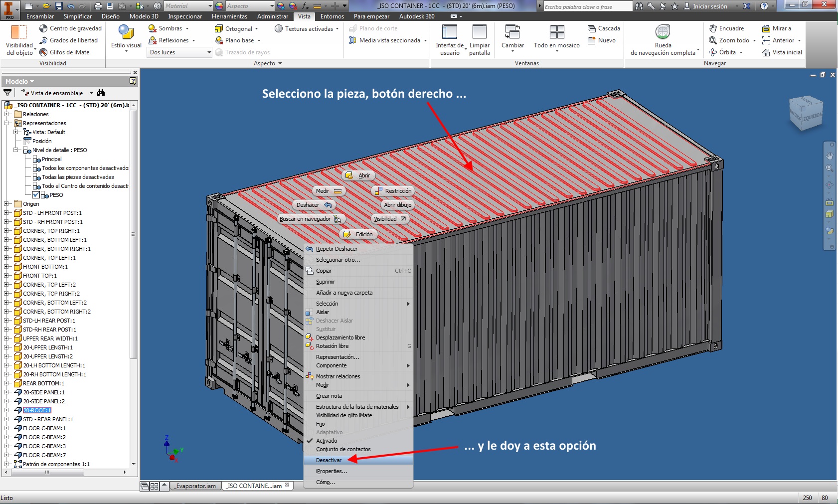Switch to _Evaporator.iam document tab
Image resolution: width=838 pixels, height=504 pixels.
(x=195, y=486)
